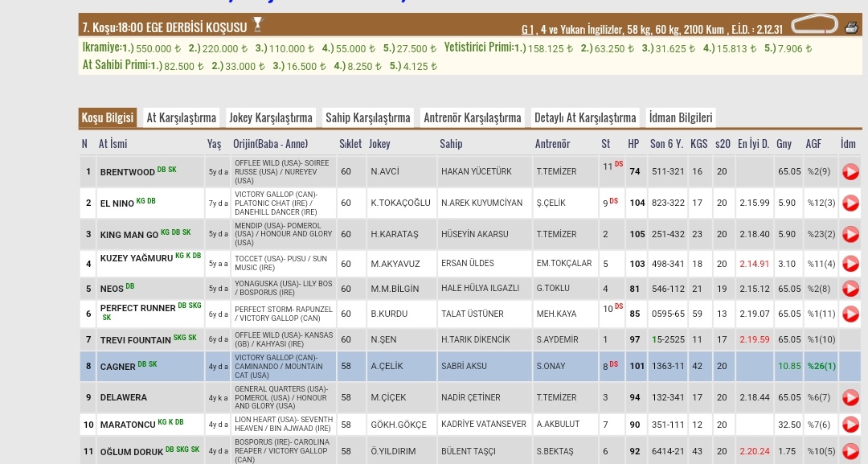The image size is (868, 464).
Task: Open trainer A.AKBULUT page
Action: tap(558, 424)
